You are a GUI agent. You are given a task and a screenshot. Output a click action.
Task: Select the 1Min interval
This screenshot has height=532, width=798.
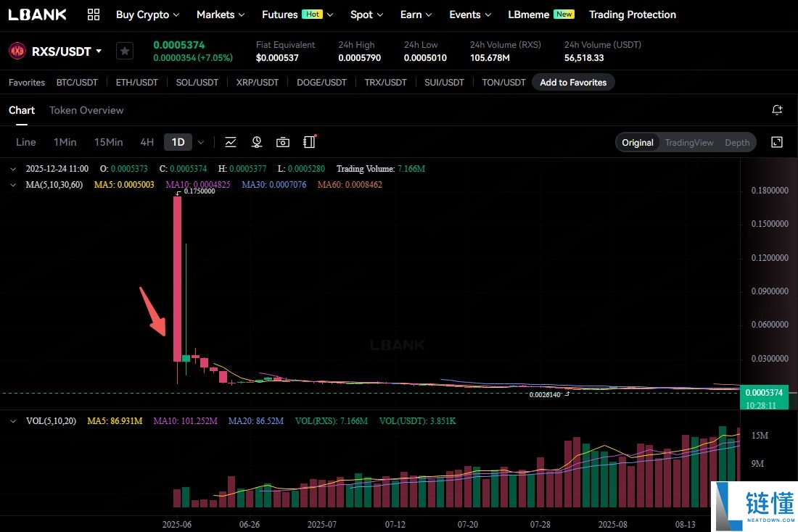65,142
